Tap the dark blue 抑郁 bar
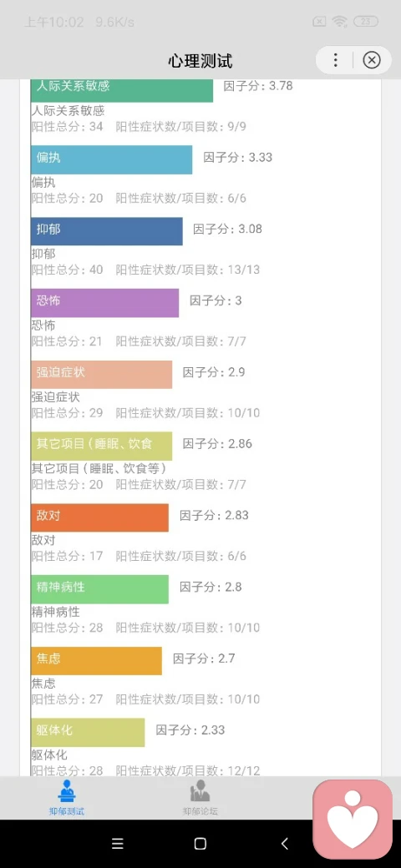Viewport: 401px width, 868px height. 107,231
